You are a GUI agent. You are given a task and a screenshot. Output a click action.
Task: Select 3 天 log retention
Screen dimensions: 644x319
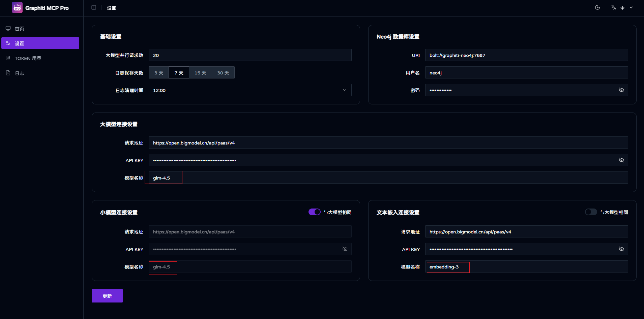coord(159,73)
